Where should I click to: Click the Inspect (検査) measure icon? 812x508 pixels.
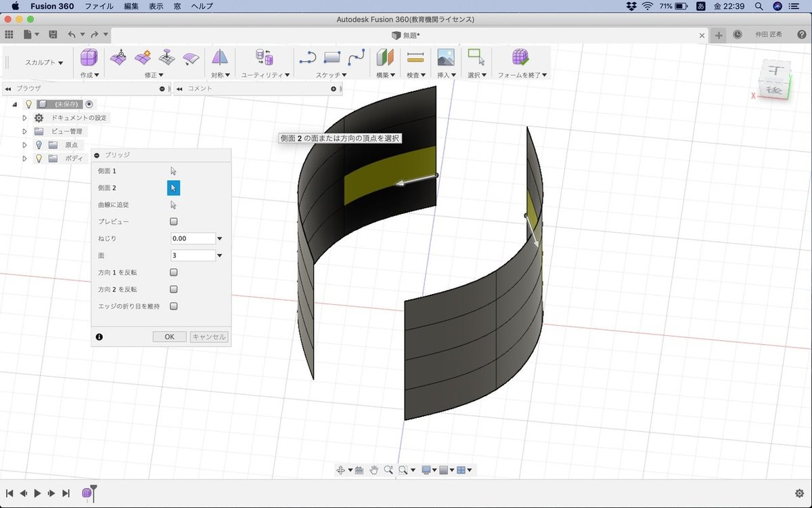pos(415,58)
